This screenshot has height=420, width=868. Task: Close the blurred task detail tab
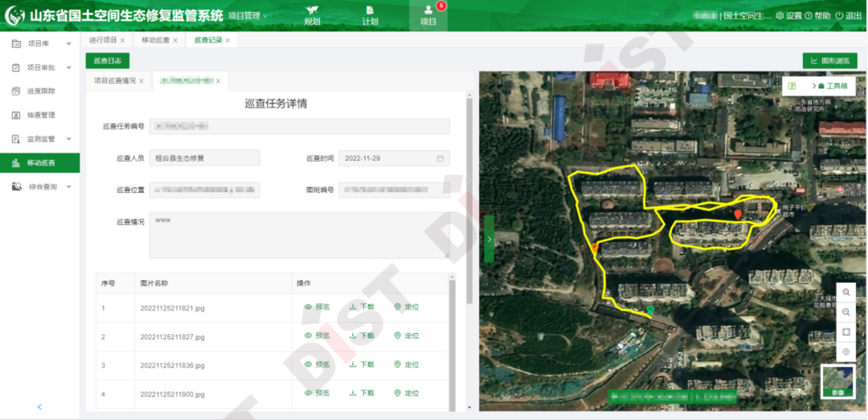pyautogui.click(x=218, y=81)
